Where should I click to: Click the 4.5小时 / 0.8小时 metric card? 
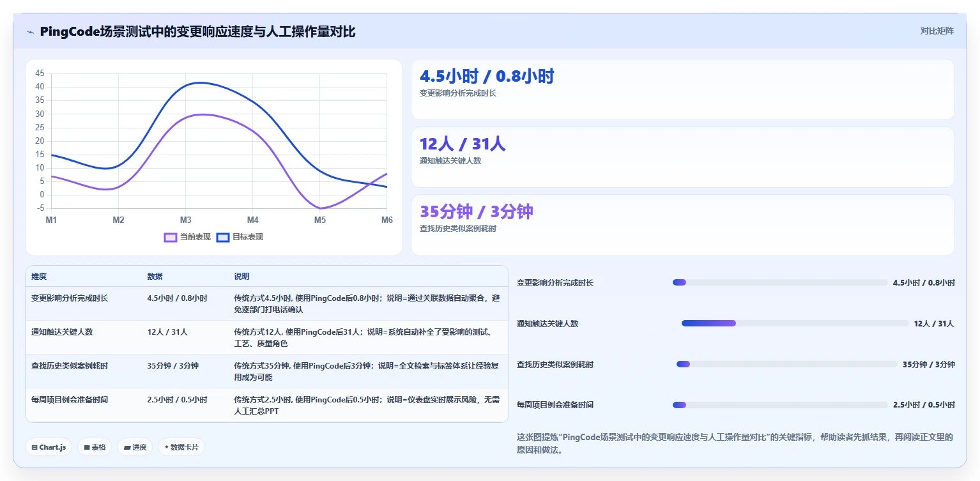pos(682,89)
